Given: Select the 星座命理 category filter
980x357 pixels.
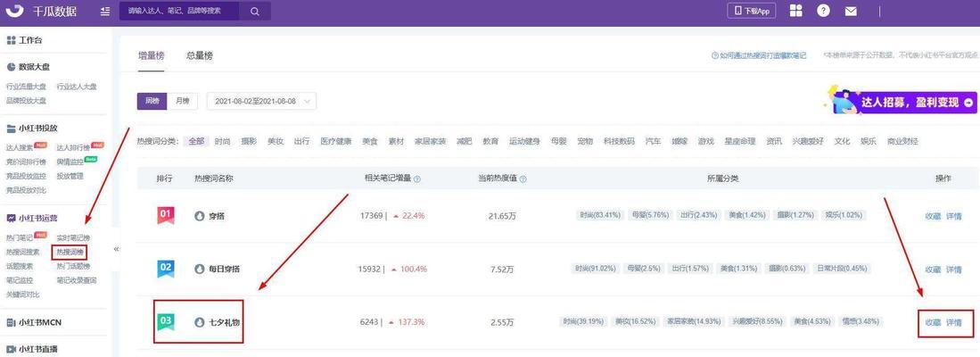Looking at the screenshot, I should [740, 141].
